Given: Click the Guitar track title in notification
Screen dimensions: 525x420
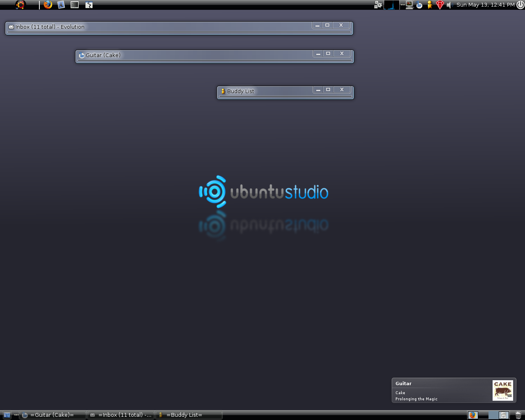Looking at the screenshot, I should 404,383.
